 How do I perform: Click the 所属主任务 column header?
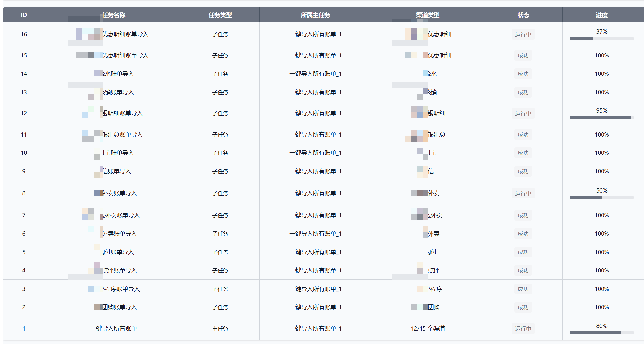pos(315,15)
